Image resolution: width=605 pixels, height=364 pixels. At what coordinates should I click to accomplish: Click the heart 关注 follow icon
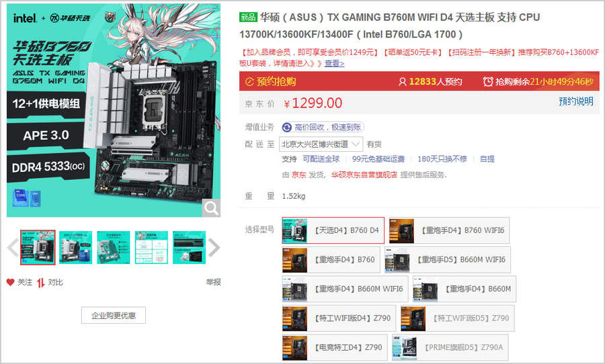pos(10,282)
